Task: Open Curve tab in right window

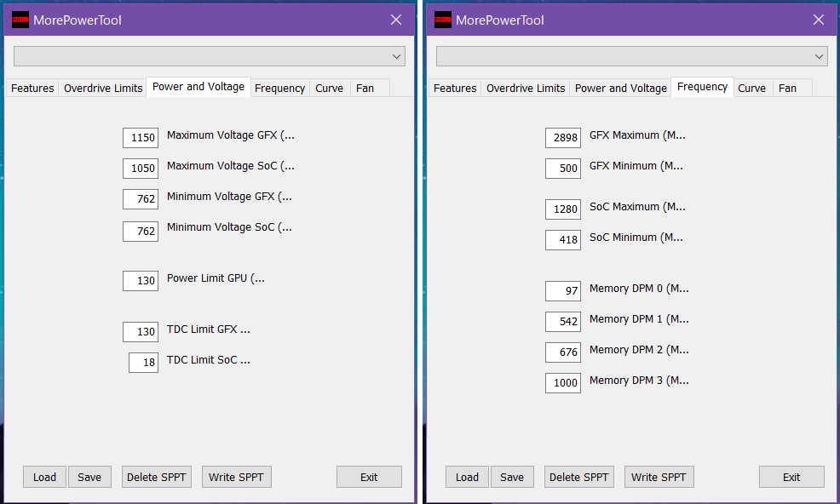Action: tap(751, 88)
